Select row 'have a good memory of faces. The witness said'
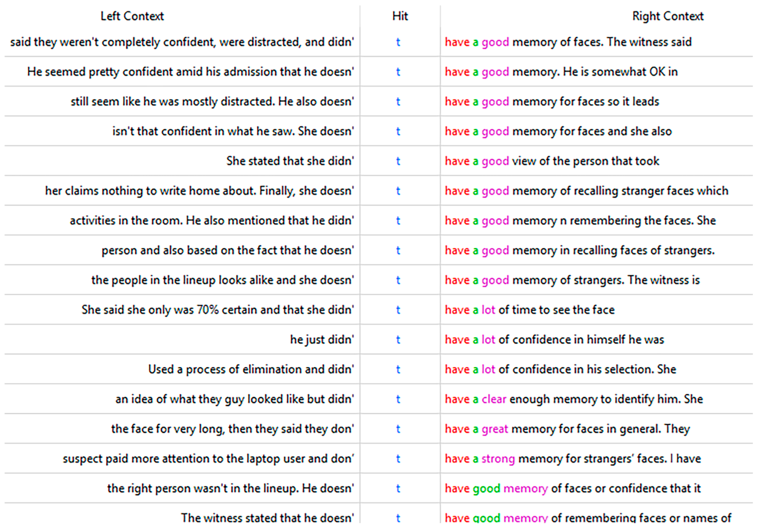Viewport: 757px width, 532px height. point(568,42)
